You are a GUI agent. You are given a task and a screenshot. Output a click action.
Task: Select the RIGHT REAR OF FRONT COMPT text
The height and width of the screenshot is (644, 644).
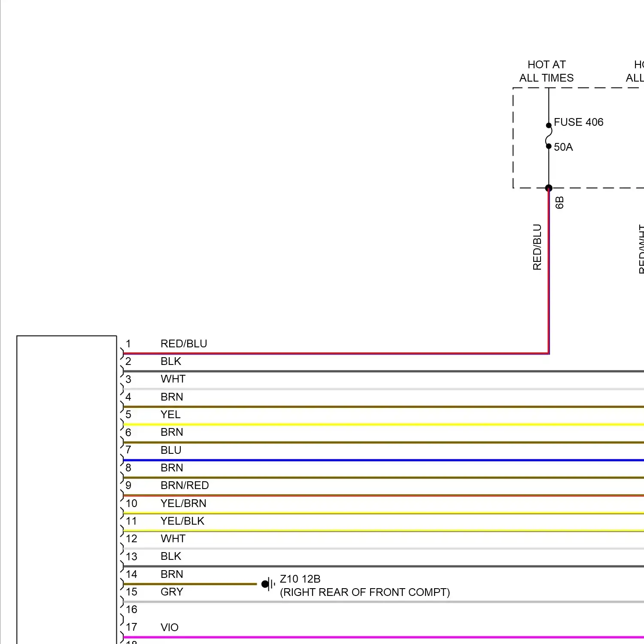coord(365,592)
